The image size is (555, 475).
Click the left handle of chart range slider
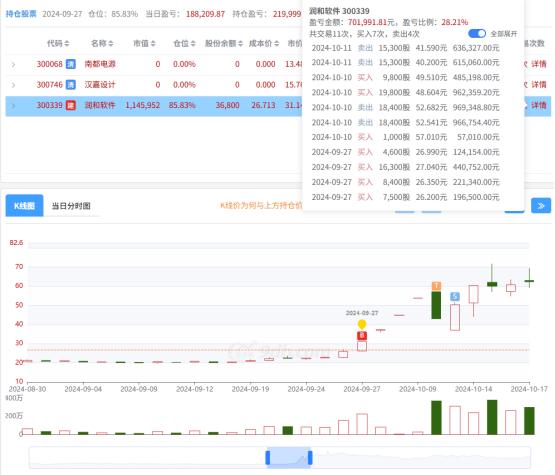[x=268, y=458]
